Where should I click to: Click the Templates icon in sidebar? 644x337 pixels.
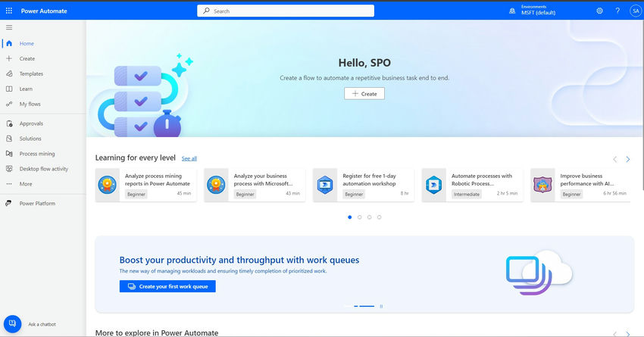click(9, 73)
